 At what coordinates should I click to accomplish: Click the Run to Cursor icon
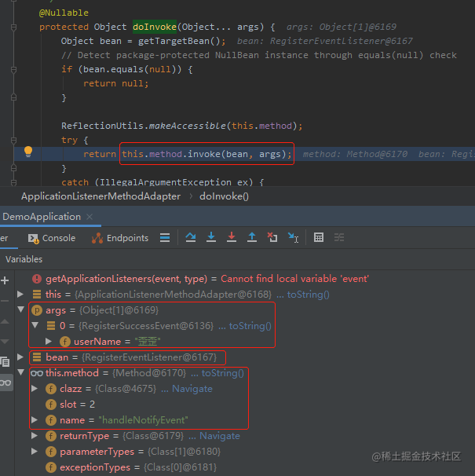(293, 238)
